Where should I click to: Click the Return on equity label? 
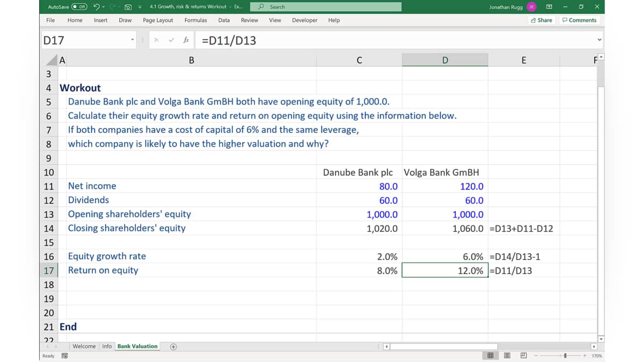[x=103, y=270]
